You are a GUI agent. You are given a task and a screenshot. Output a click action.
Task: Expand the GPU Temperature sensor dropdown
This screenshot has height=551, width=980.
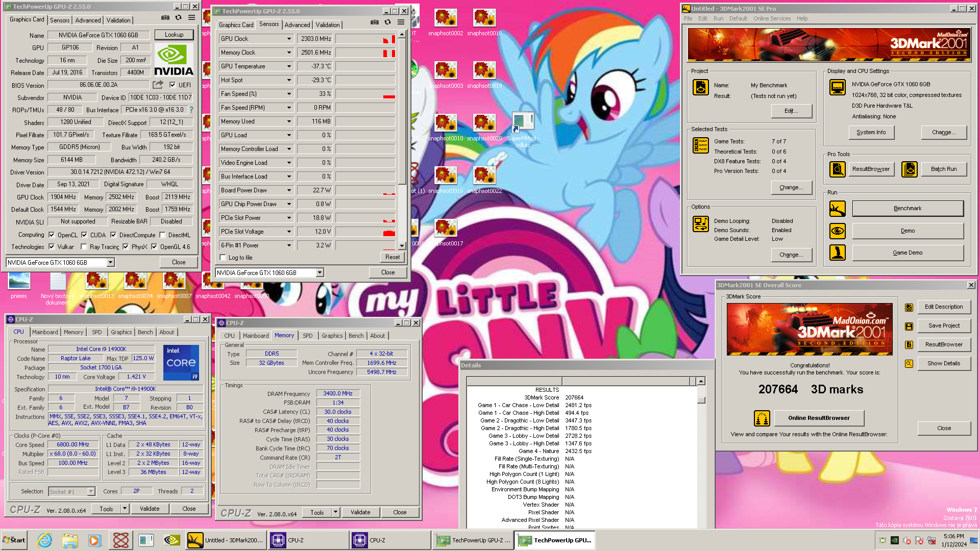(289, 66)
